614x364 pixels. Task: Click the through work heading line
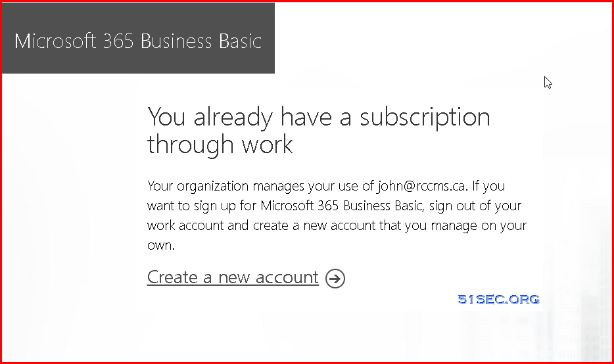click(x=220, y=145)
